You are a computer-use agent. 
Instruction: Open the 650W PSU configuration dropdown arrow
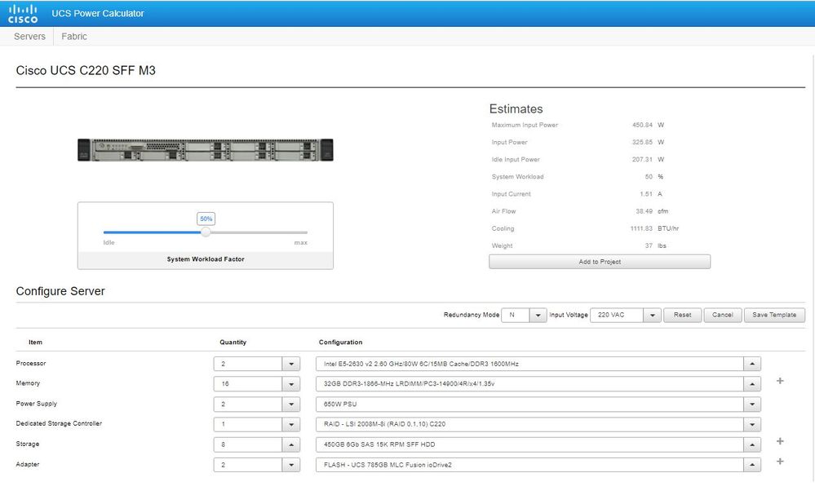click(x=752, y=405)
